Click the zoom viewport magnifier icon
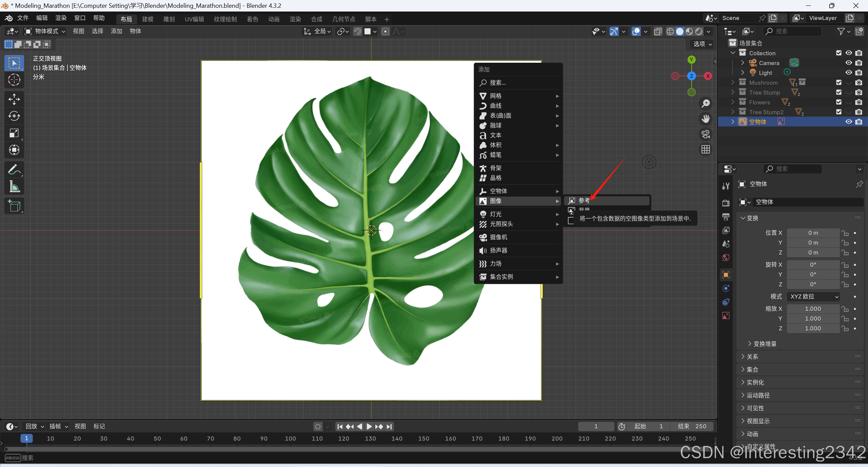 pyautogui.click(x=706, y=103)
